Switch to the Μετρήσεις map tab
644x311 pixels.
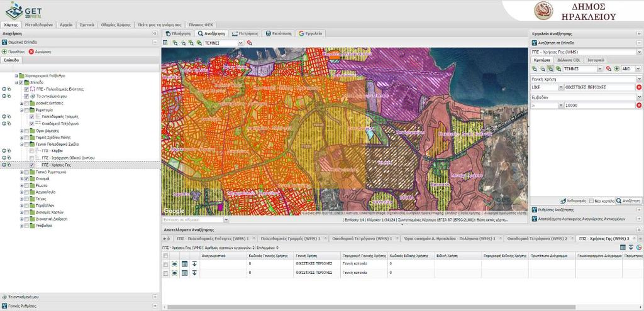pos(245,34)
